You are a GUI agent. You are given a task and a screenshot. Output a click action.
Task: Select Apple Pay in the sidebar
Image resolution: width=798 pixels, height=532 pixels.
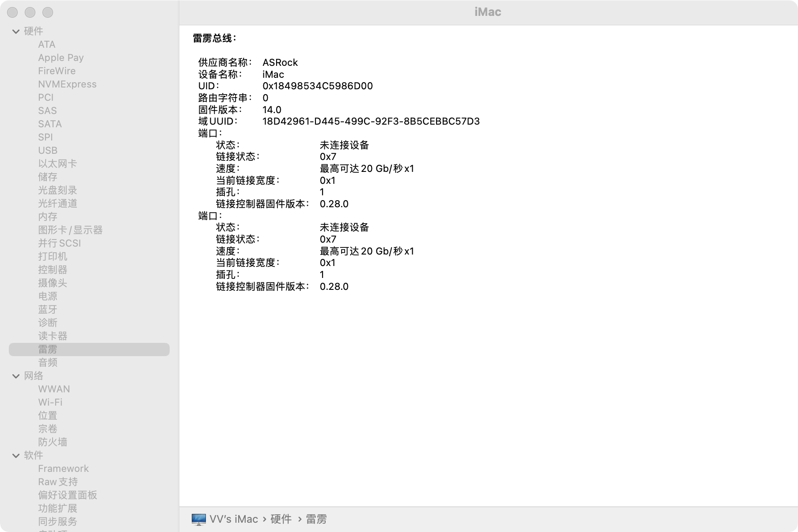[61, 58]
